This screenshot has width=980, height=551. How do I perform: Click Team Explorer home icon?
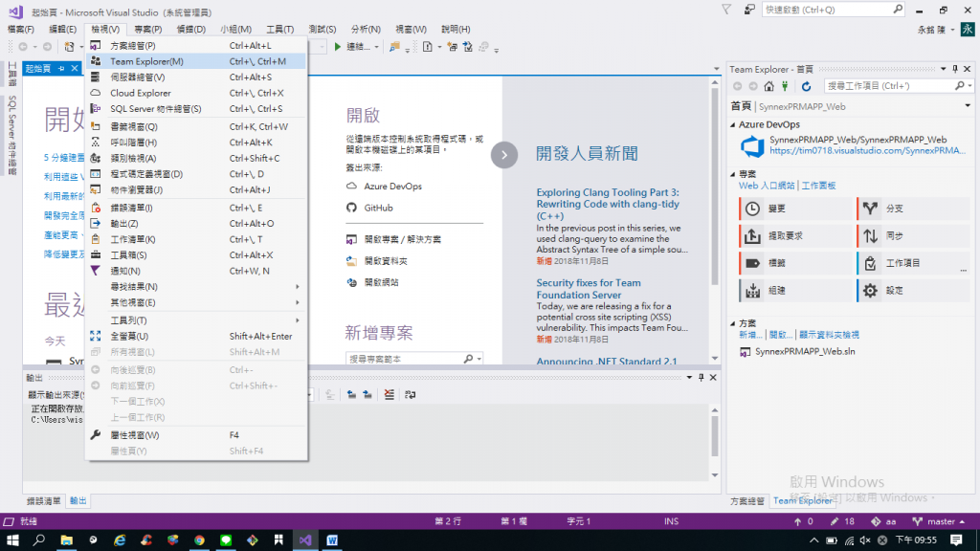tap(768, 86)
